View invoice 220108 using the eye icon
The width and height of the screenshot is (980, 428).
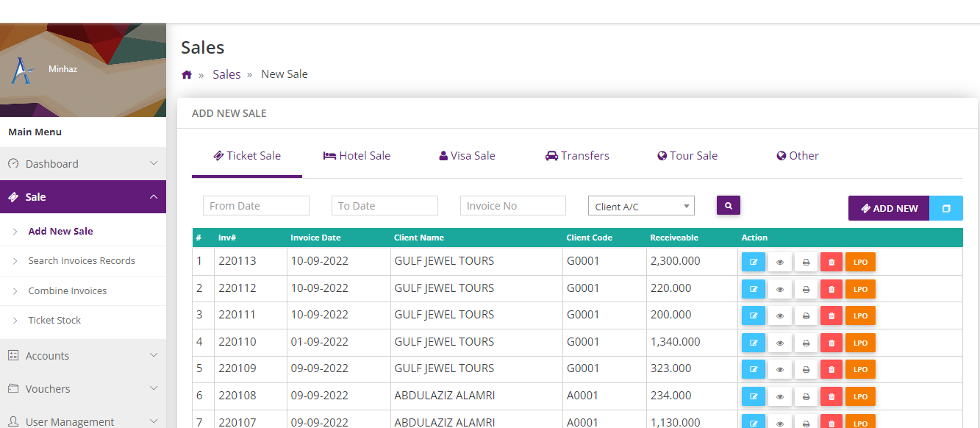coord(779,396)
